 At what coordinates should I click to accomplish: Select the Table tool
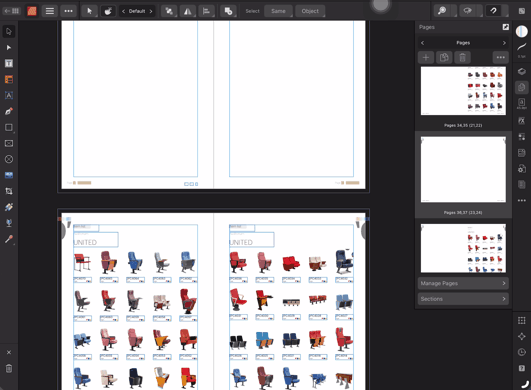point(9,79)
